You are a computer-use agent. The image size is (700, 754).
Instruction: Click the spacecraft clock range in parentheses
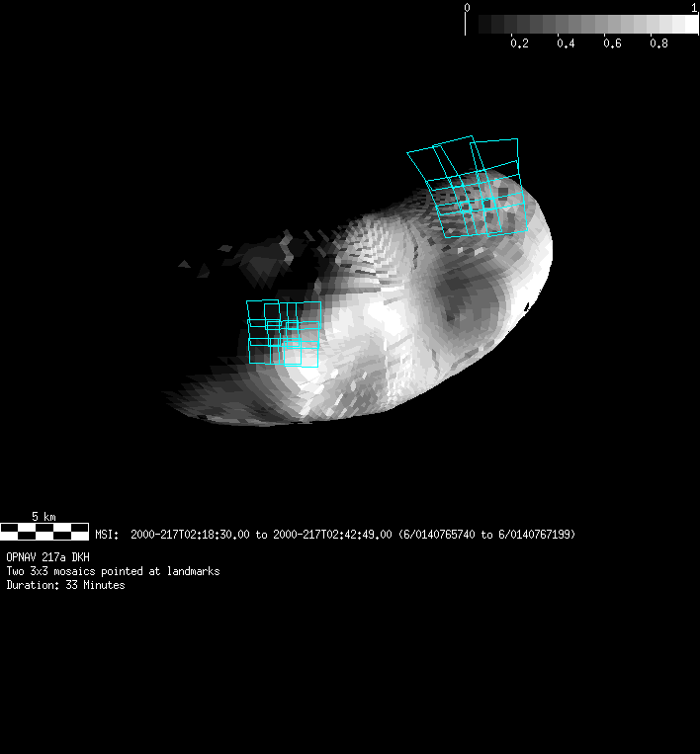click(x=486, y=535)
